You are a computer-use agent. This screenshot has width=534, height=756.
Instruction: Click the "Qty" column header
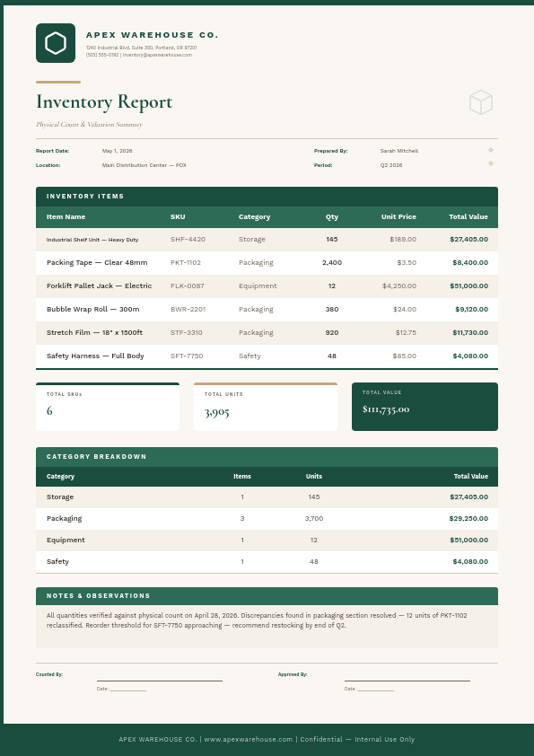point(332,217)
